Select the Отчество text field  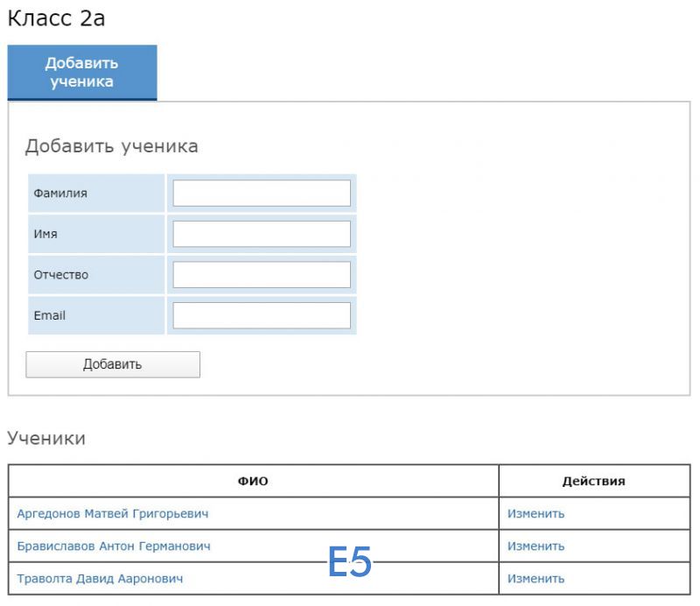pyautogui.click(x=261, y=275)
